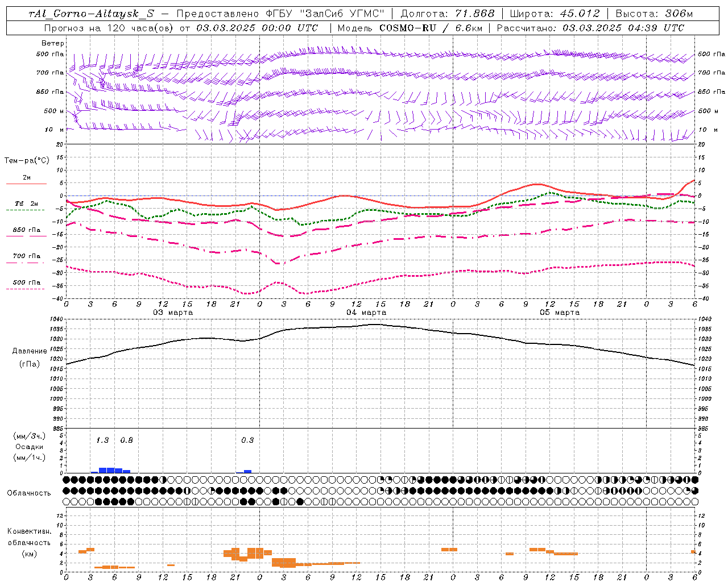Select the model label "COSMO-RU / 6.6км"
The image size is (728, 582).
pyautogui.click(x=431, y=28)
